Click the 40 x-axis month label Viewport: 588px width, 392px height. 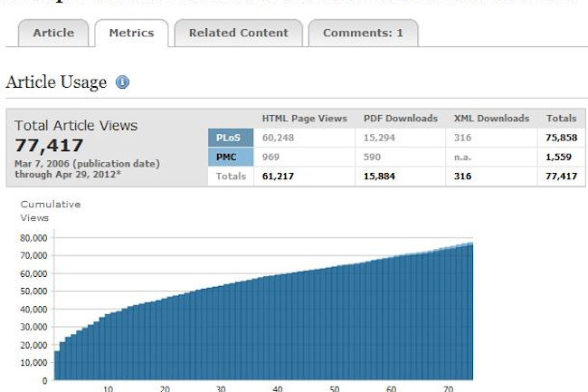pyautogui.click(x=278, y=388)
